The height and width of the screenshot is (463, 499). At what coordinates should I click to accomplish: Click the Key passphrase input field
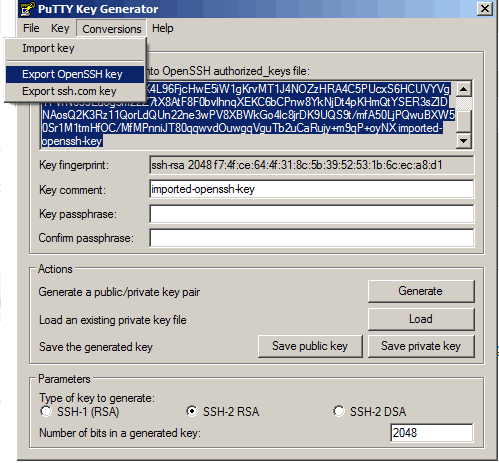click(311, 214)
